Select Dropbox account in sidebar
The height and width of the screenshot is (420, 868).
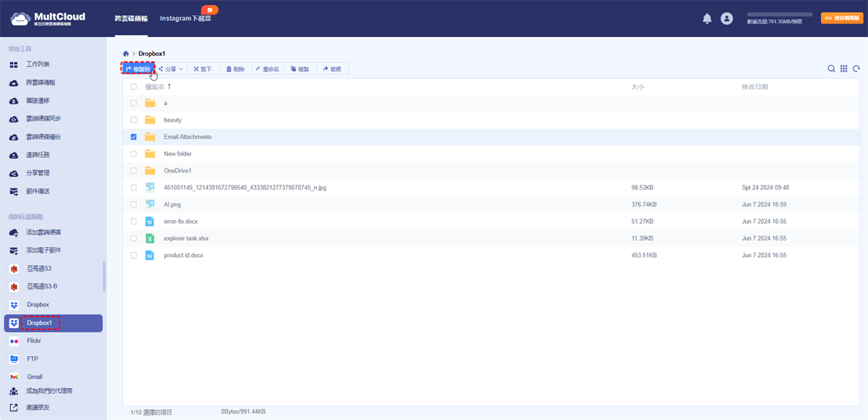pos(38,305)
